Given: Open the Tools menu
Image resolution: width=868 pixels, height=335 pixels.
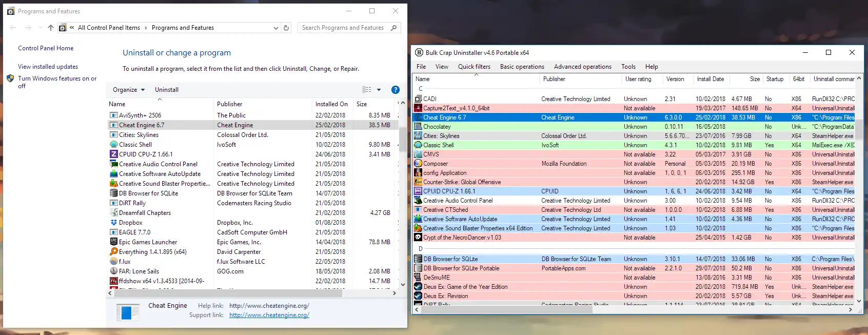Looking at the screenshot, I should click(x=628, y=67).
